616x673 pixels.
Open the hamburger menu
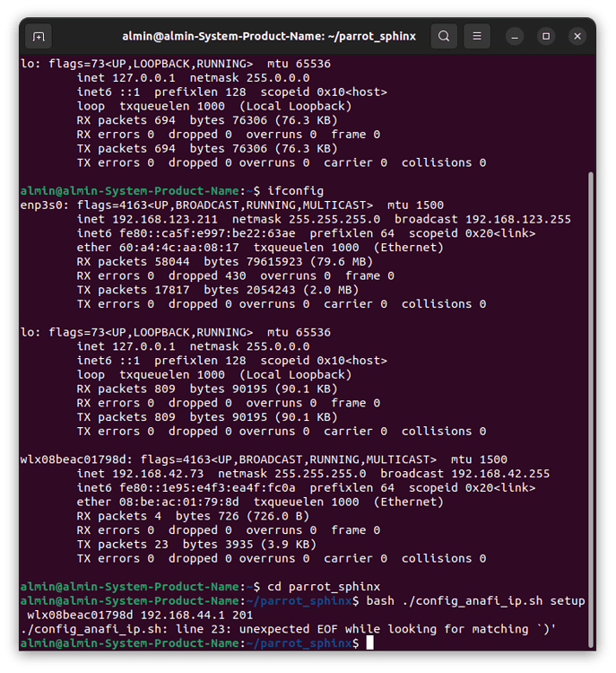click(x=478, y=37)
